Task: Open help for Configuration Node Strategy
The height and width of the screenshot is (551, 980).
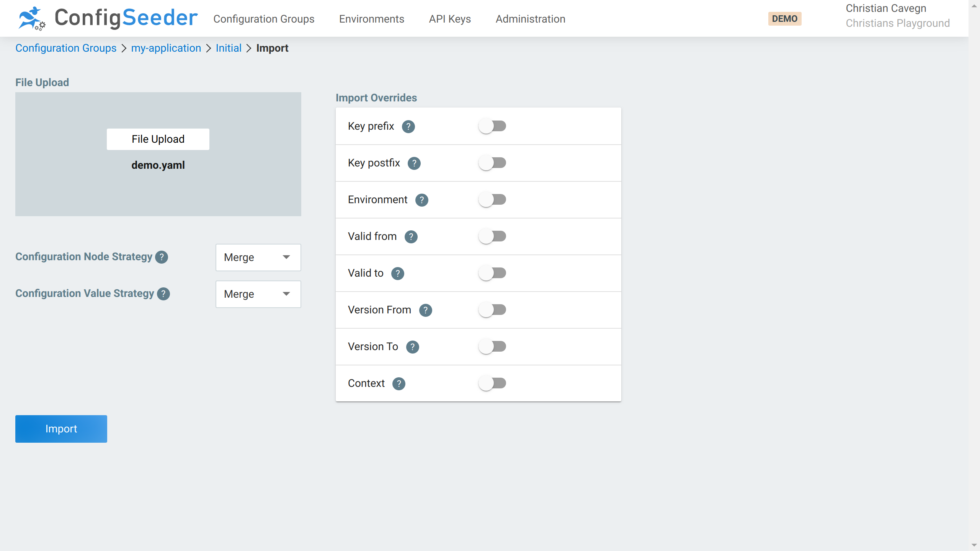Action: [161, 257]
